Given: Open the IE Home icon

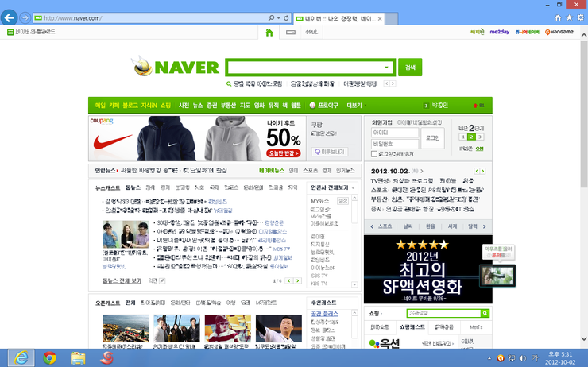Looking at the screenshot, I should [x=558, y=17].
